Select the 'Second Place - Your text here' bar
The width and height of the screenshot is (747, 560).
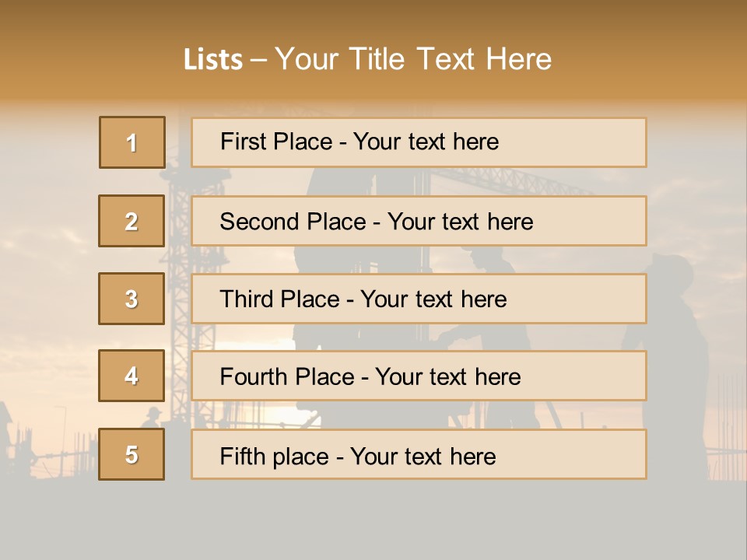tap(419, 221)
